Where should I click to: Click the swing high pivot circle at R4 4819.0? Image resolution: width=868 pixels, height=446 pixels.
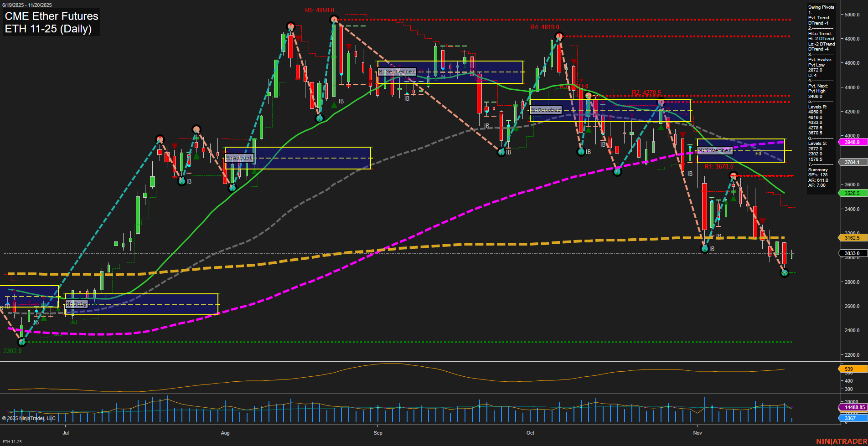click(558, 36)
